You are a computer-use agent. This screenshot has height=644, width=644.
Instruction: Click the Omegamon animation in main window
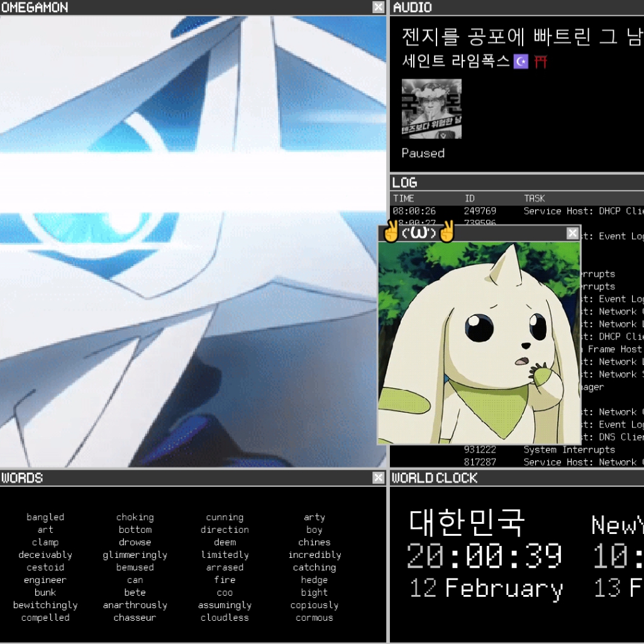coord(193,241)
